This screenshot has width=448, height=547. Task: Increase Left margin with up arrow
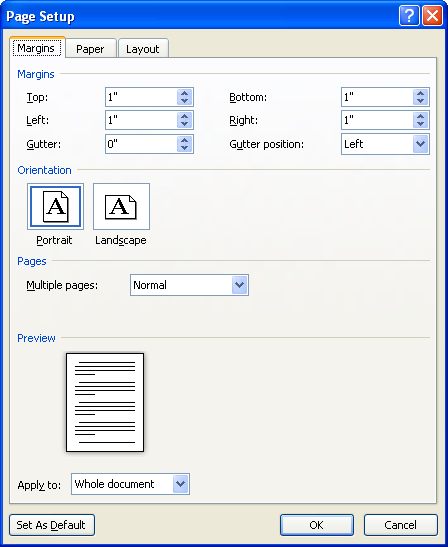point(185,116)
